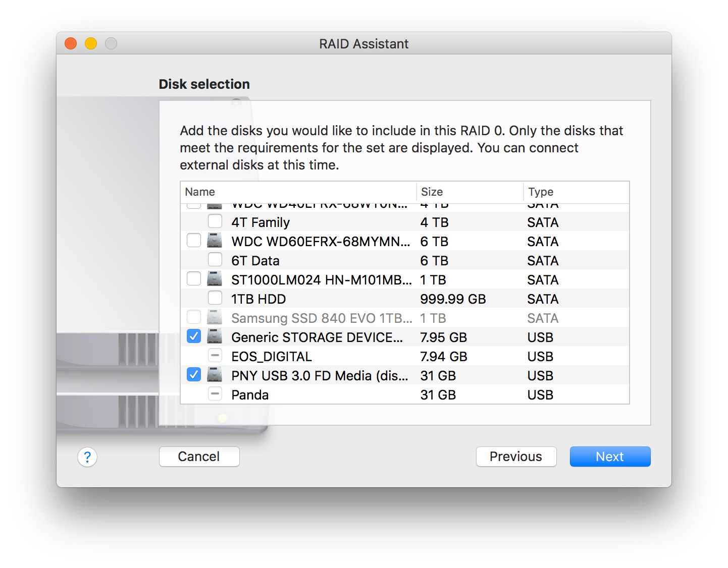The width and height of the screenshot is (728, 568).
Task: Click the Cancel button
Action: click(199, 457)
